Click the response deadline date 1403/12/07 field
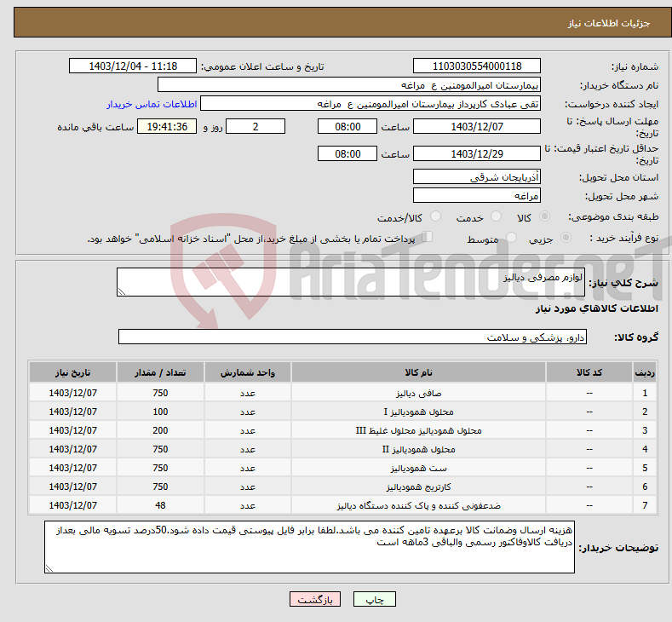Viewport: 672px width, 622px height. 477,126
